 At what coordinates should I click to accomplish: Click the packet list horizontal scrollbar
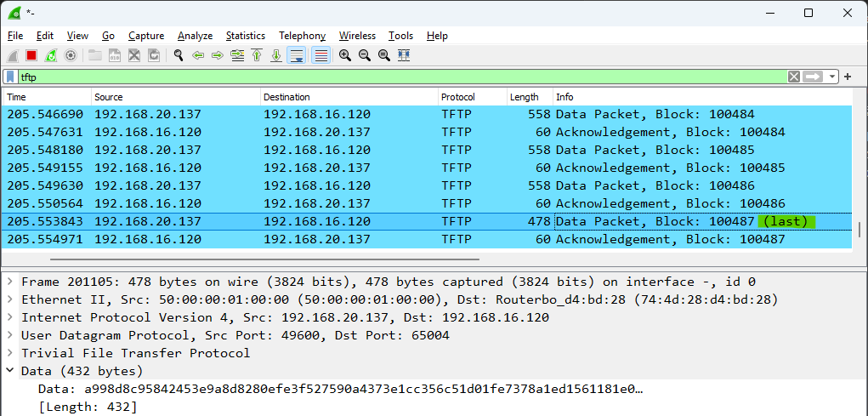tap(264, 259)
